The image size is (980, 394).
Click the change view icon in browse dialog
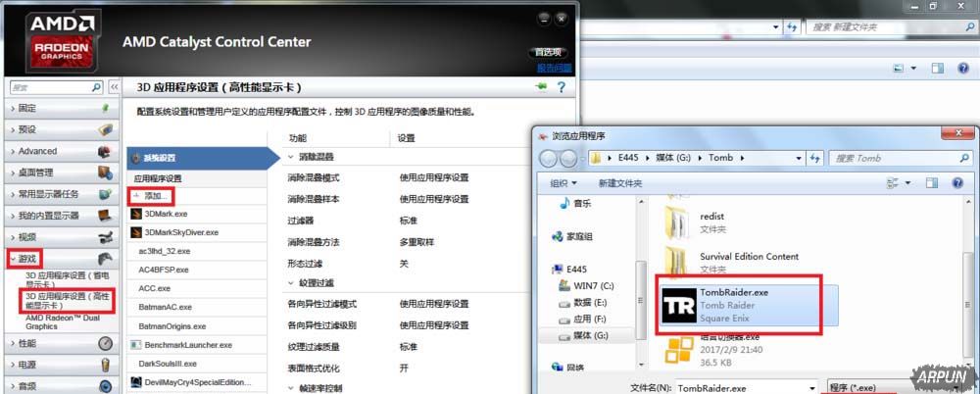pos(893,183)
